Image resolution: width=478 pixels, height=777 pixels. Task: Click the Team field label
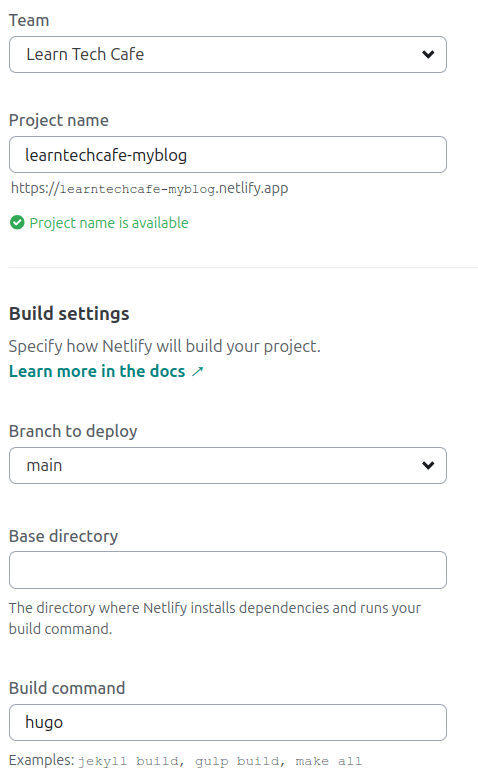[x=29, y=20]
